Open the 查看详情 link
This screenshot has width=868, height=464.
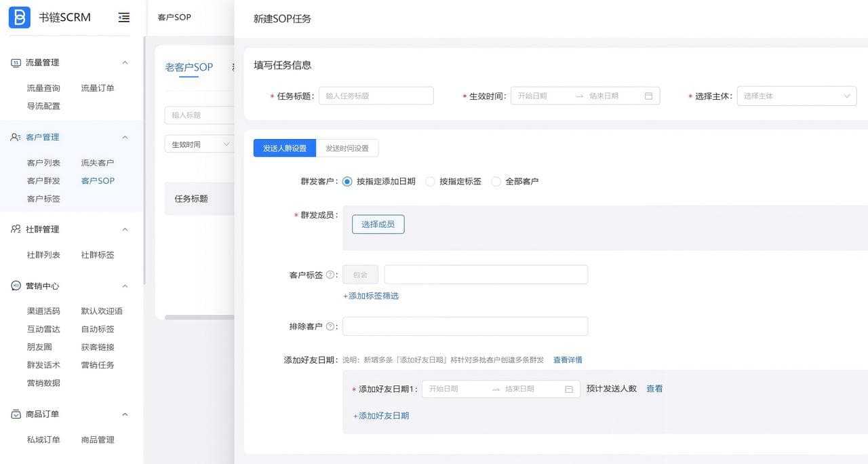pyautogui.click(x=567, y=360)
